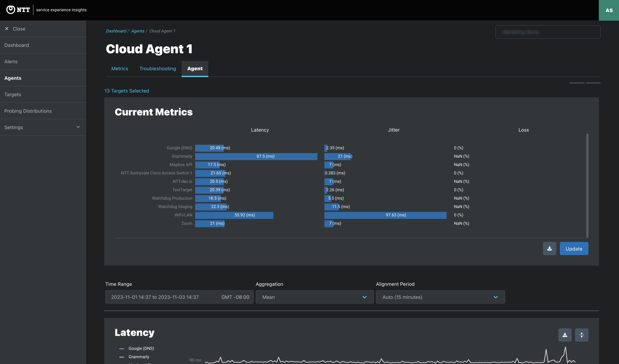Click the Update button
This screenshot has height=364, width=619.
tap(574, 249)
